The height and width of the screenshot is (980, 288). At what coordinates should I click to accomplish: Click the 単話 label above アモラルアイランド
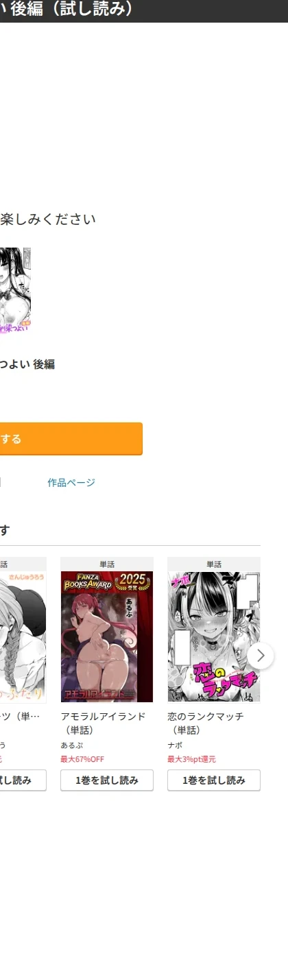coord(107,564)
